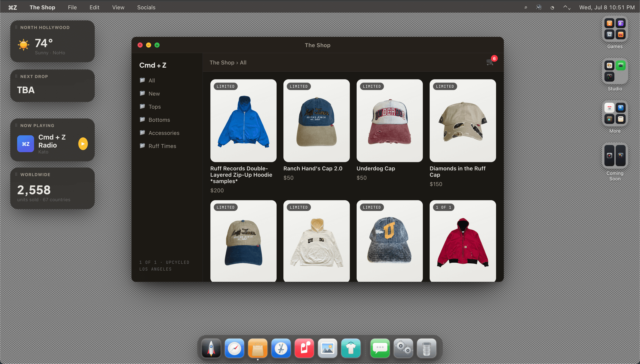640x364 pixels.
Task: Open the File menu
Action: (x=72, y=7)
